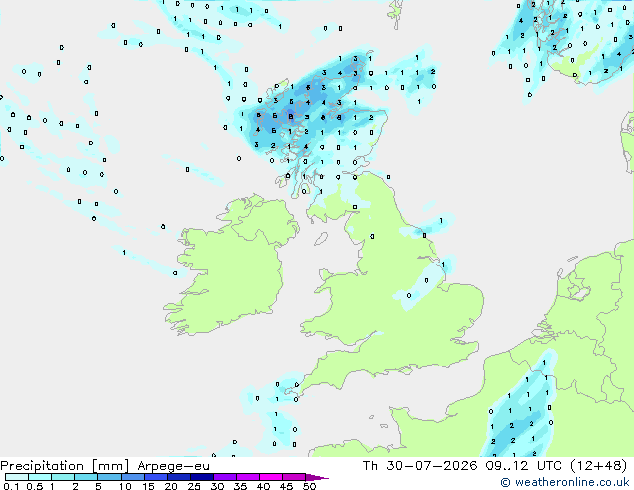Select the 2–5 mm legend color swatch
The height and width of the screenshot is (490, 634).
86,477
